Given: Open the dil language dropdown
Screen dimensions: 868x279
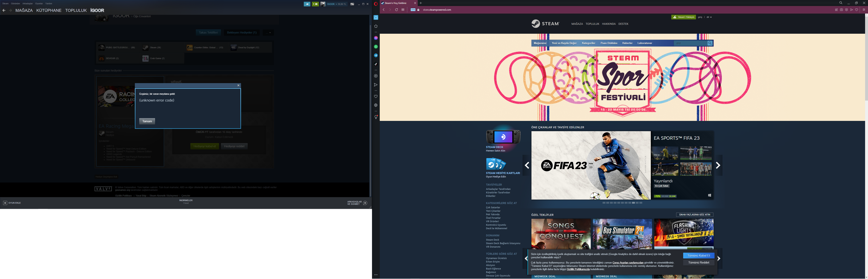Looking at the screenshot, I should pos(709,17).
